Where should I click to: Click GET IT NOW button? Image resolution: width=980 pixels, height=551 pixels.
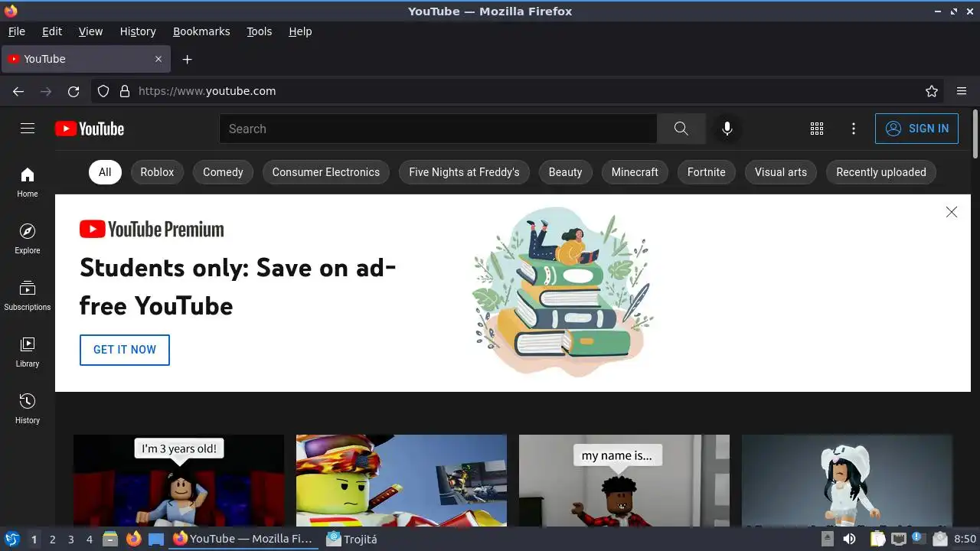pos(125,350)
